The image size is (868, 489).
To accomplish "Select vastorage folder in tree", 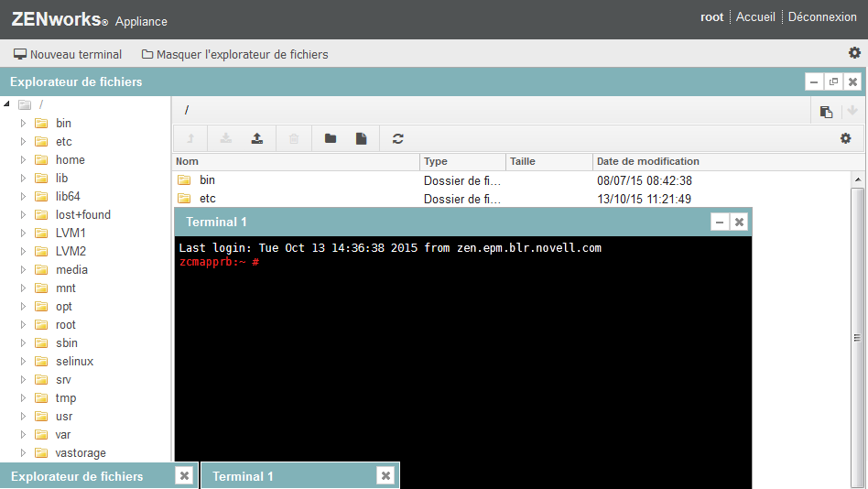I will 81,452.
